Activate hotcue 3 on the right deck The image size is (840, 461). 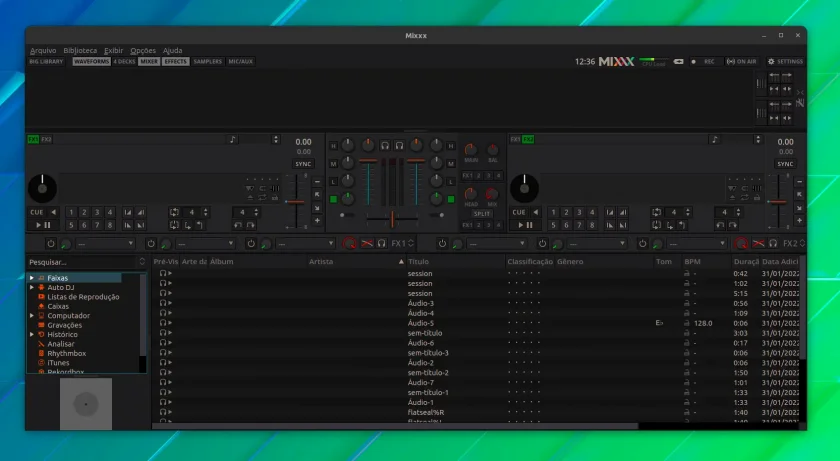[579, 212]
